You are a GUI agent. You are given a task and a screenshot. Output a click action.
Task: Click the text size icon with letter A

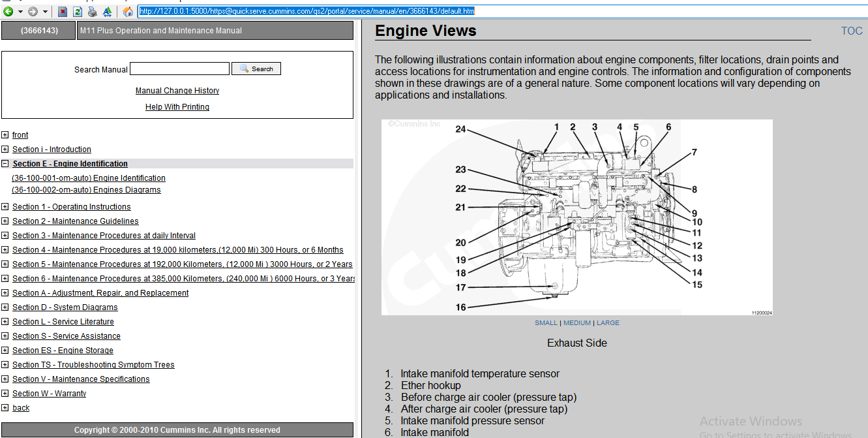pos(108,11)
